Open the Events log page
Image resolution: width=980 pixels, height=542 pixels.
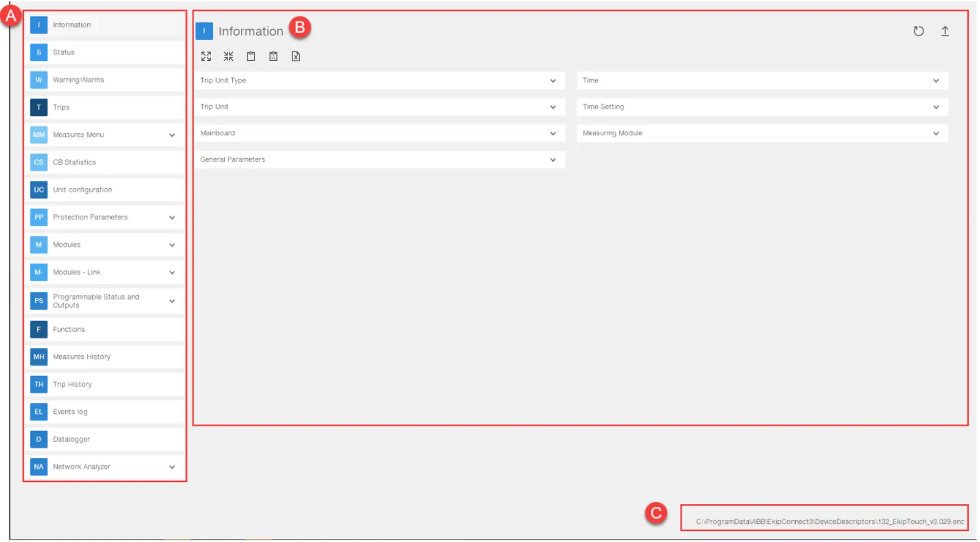pos(70,412)
